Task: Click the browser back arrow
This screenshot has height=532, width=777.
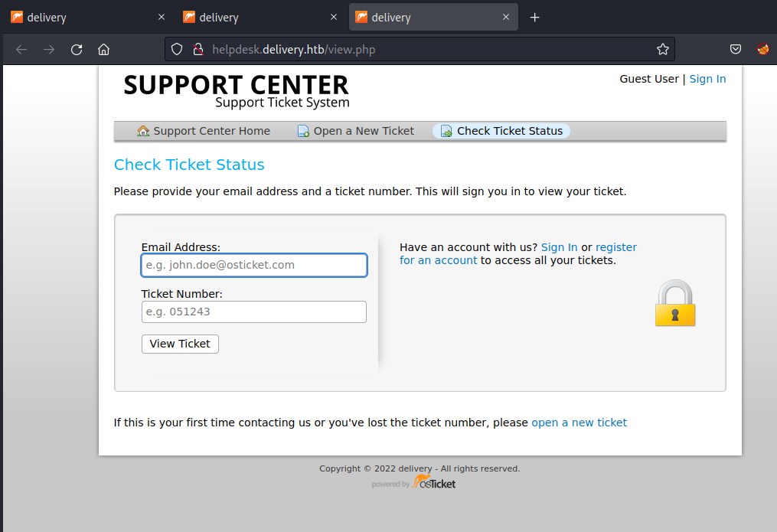Action: coord(21,50)
